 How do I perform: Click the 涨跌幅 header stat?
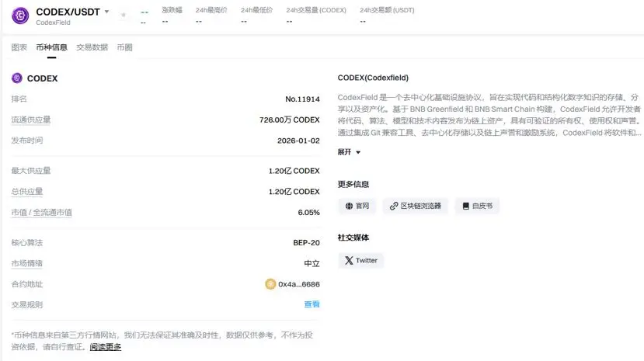[172, 16]
